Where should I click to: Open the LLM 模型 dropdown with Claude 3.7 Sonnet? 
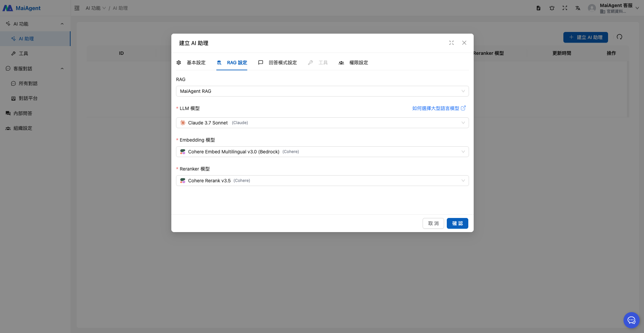click(x=322, y=123)
